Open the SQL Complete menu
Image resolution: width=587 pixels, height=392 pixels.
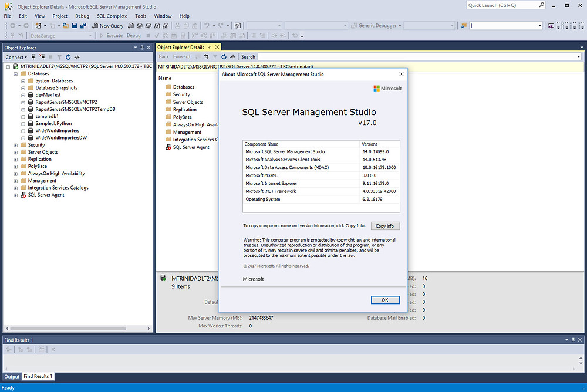(112, 16)
